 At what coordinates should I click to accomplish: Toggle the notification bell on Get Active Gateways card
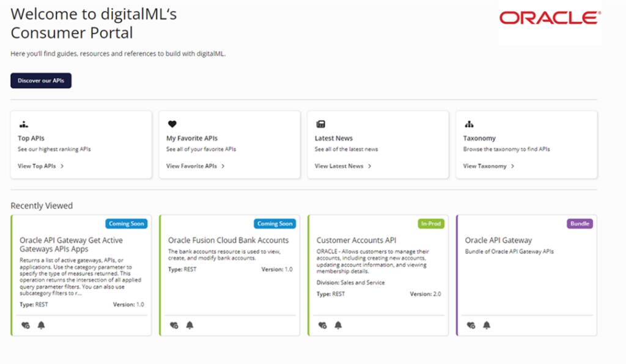coord(41,326)
